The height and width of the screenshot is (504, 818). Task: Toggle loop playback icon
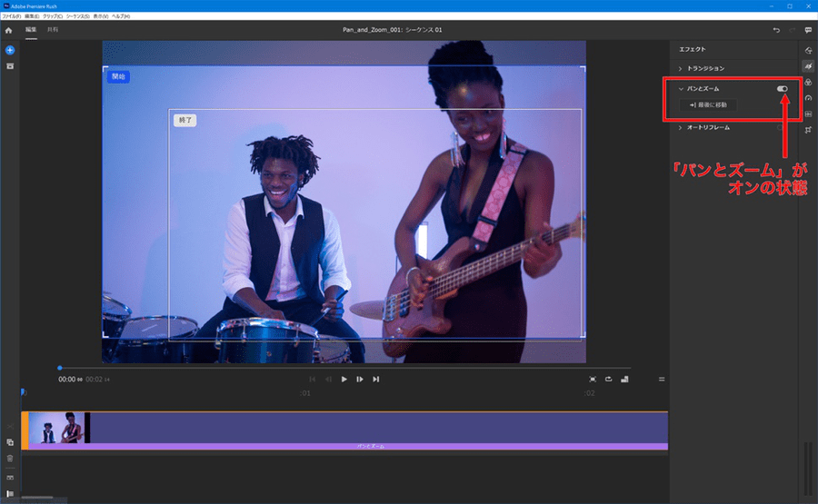pos(608,379)
